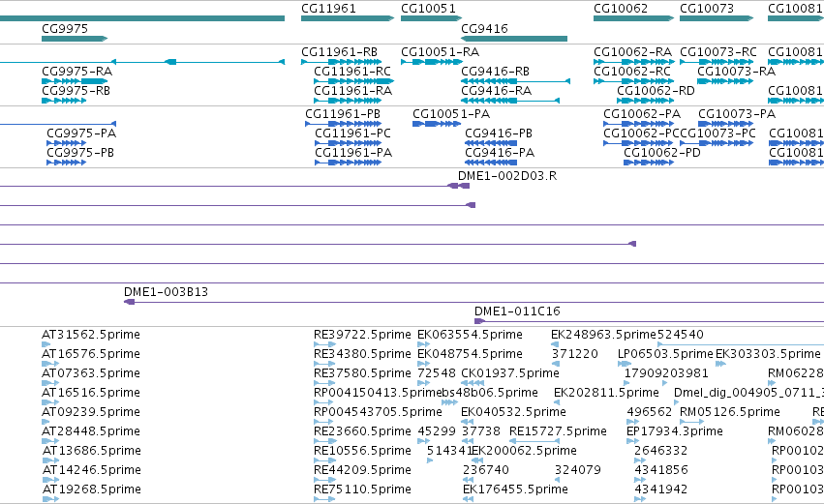
Task: Open transcript CG11961-RA
Action: tap(353, 91)
